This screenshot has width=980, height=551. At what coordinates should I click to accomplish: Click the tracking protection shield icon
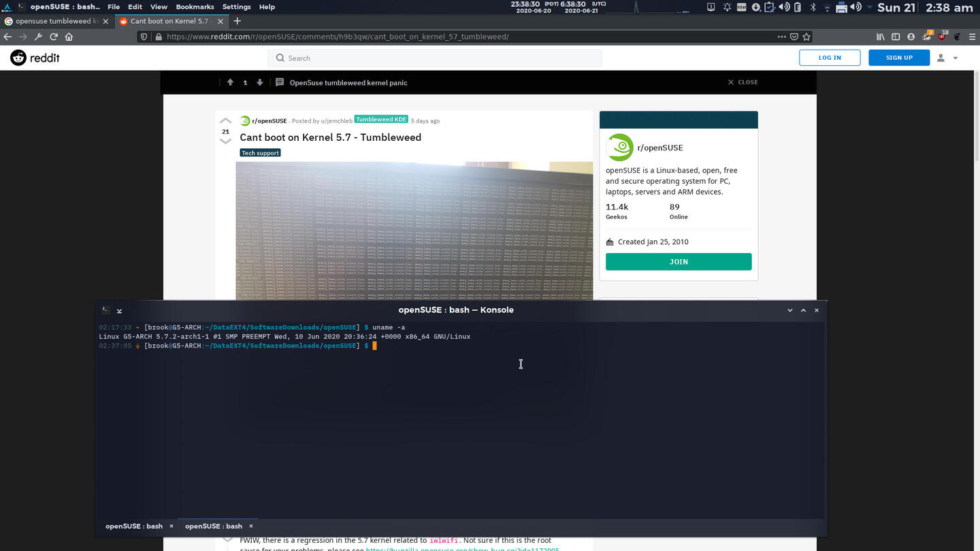144,37
